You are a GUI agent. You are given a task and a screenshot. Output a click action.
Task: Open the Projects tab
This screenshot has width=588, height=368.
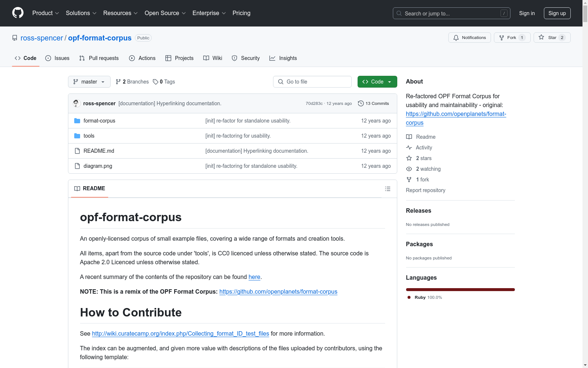click(179, 58)
